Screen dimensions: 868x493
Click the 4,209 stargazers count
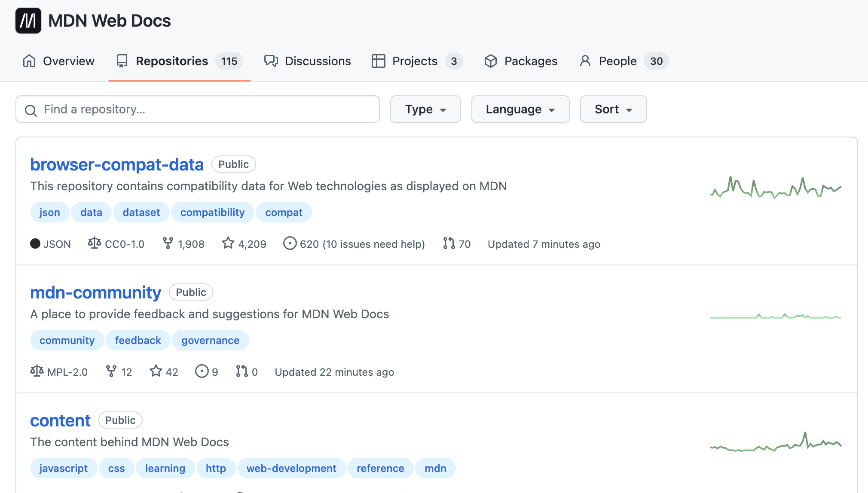click(252, 244)
